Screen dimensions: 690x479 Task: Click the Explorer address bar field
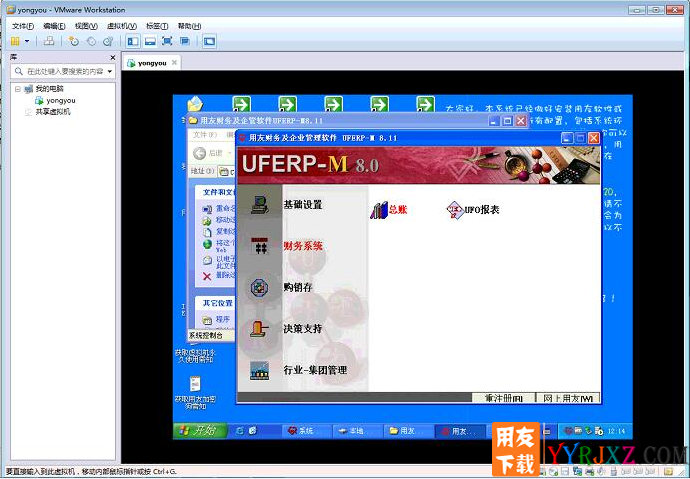click(x=228, y=172)
